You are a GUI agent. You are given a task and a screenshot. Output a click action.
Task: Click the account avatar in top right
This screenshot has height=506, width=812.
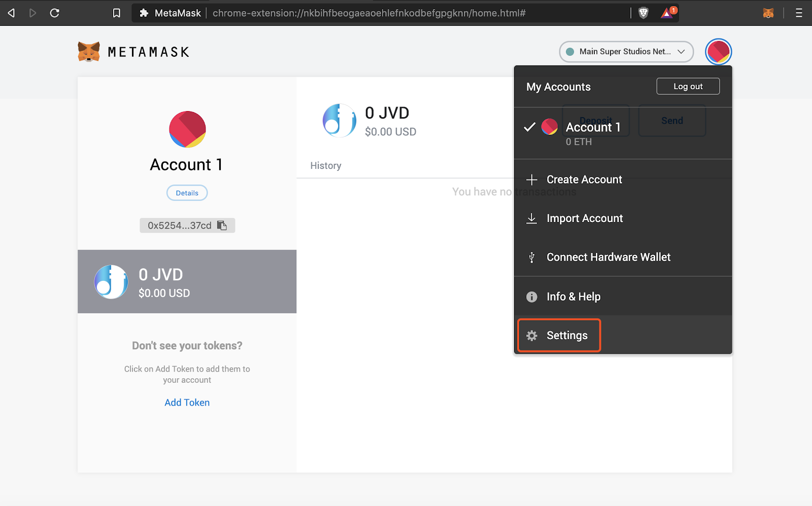(718, 52)
